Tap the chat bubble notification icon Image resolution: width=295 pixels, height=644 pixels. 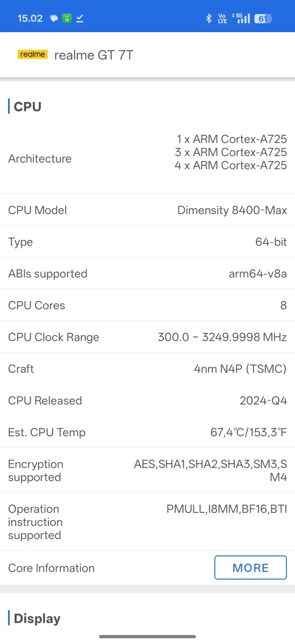pyautogui.click(x=54, y=18)
